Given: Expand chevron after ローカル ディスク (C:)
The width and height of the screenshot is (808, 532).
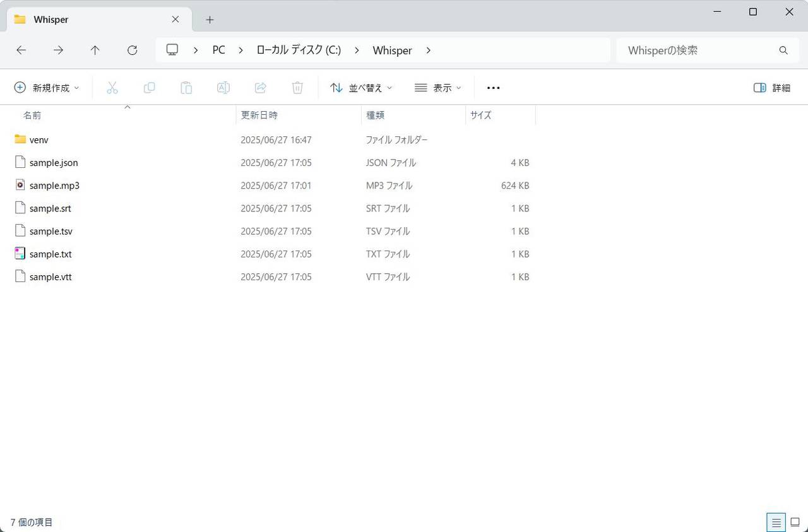Looking at the screenshot, I should pos(357,50).
